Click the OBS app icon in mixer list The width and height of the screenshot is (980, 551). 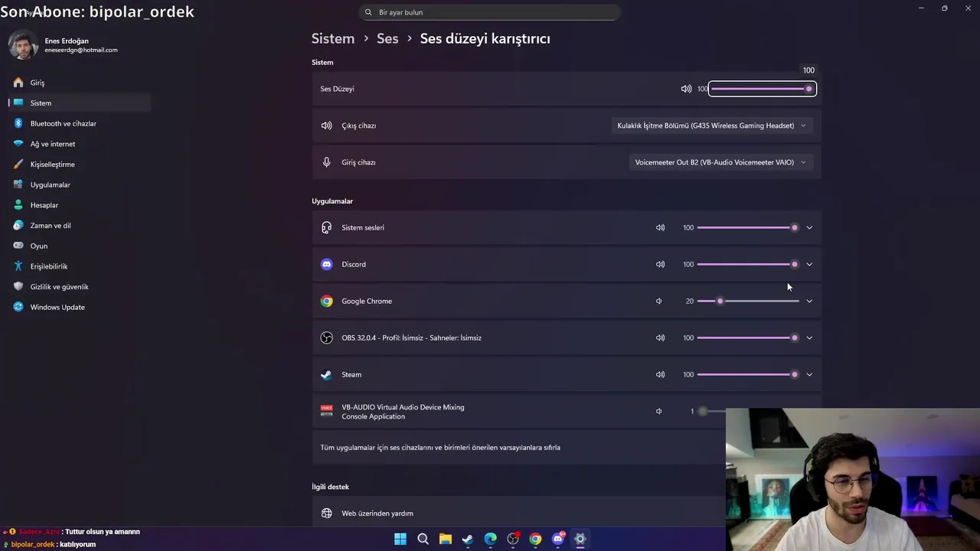[327, 337]
